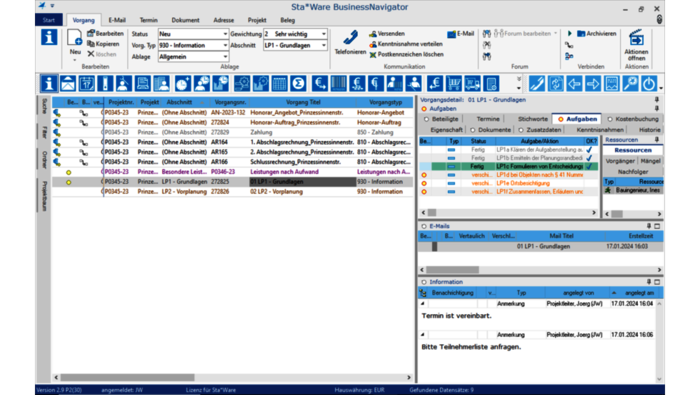
Task: Toggle the E-Mails panel radio indicator
Action: 424,226
